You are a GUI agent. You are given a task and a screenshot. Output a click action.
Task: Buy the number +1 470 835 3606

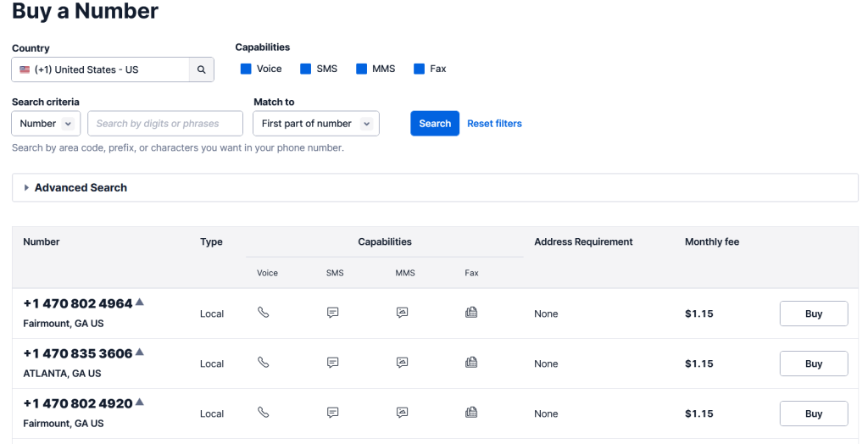click(814, 364)
